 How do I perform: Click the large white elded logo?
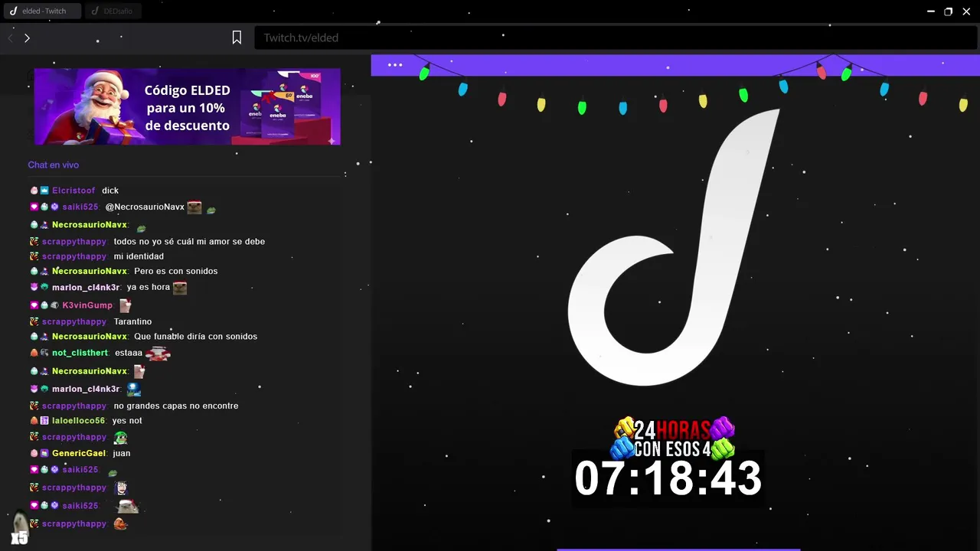pos(674,246)
